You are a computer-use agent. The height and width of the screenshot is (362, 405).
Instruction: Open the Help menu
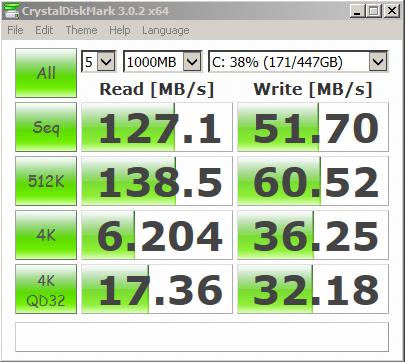(x=120, y=30)
